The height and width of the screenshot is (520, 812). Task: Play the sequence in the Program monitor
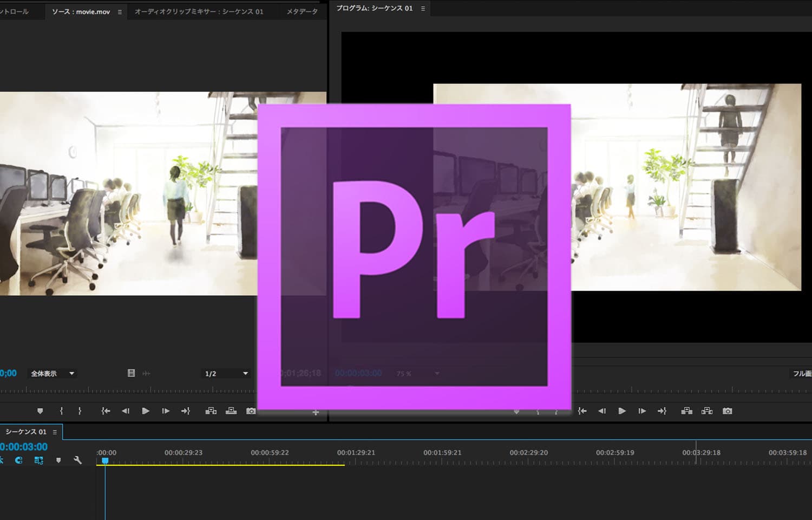coord(622,411)
